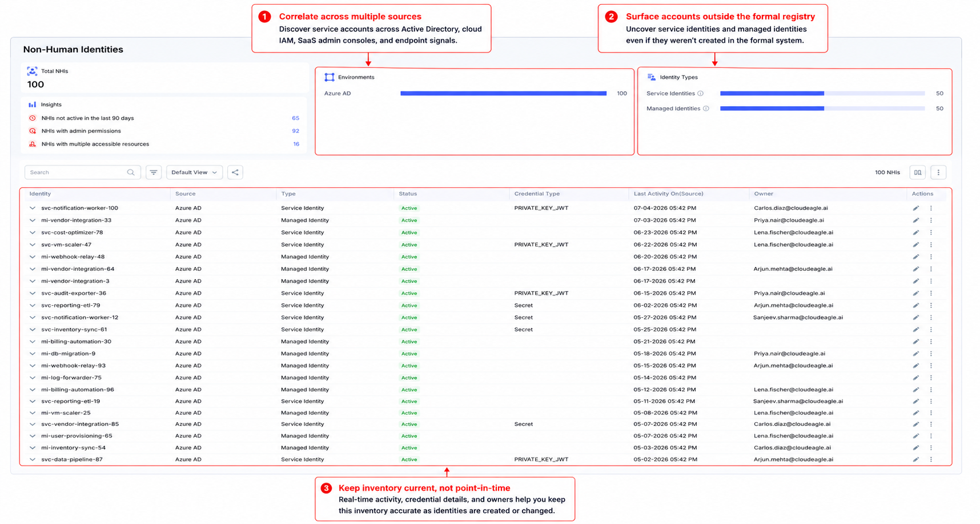The width and height of the screenshot is (980, 524).
Task: Click the count 92 beside admin permissions
Action: click(x=295, y=131)
